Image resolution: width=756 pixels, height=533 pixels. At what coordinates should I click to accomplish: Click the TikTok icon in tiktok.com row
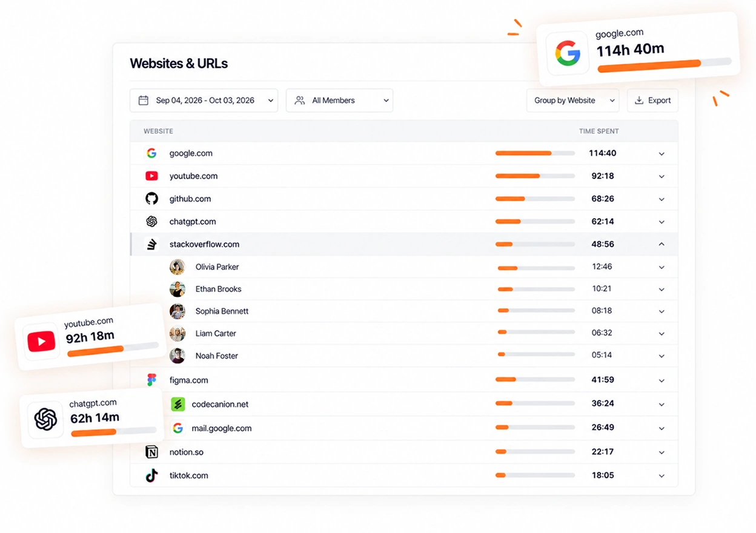[x=151, y=475]
